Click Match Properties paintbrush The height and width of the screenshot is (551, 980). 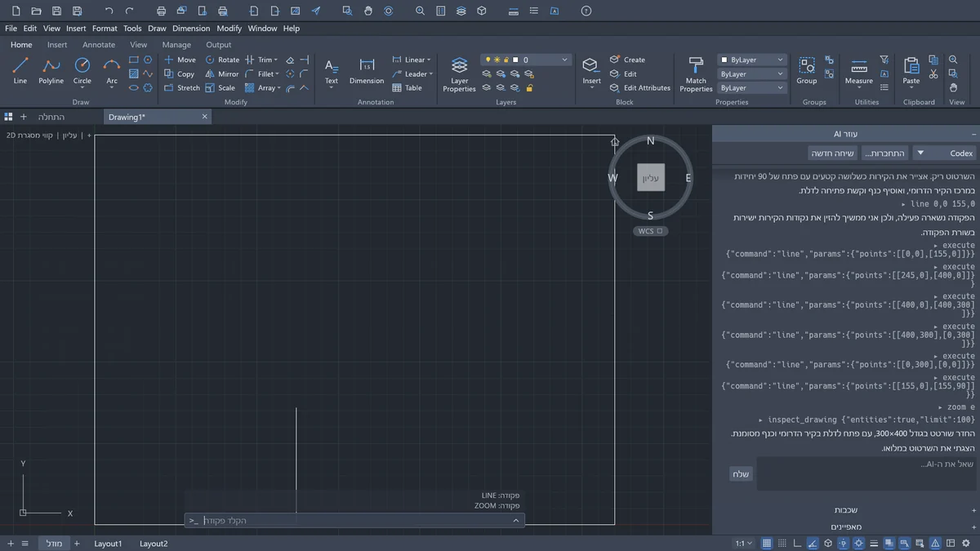pos(696,74)
